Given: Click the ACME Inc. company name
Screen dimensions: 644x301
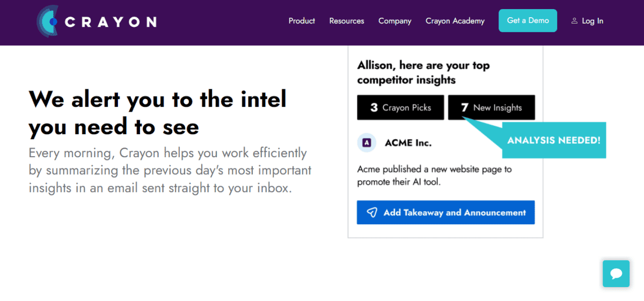Looking at the screenshot, I should pyautogui.click(x=408, y=143).
